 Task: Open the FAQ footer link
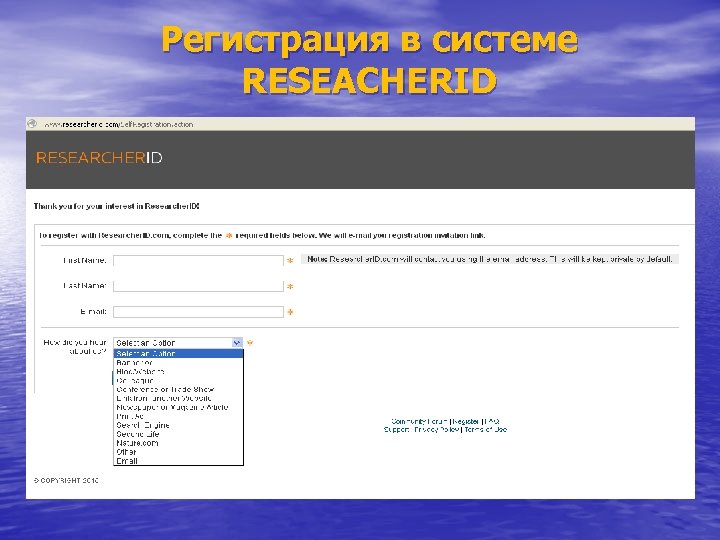click(x=492, y=421)
